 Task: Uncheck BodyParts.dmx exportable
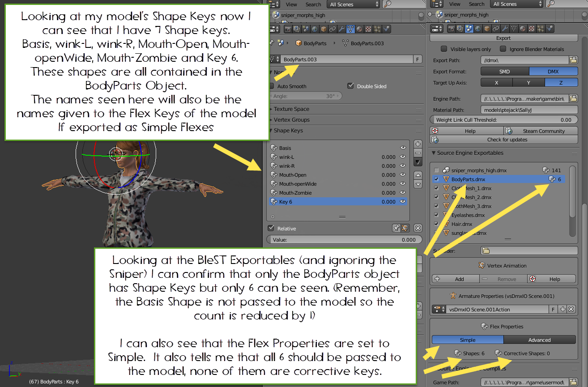[x=436, y=179]
